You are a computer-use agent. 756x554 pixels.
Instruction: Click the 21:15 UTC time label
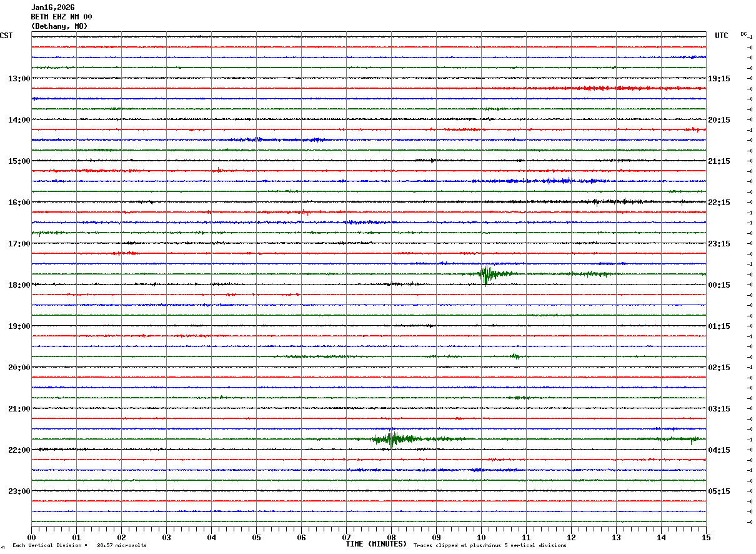[x=719, y=161]
